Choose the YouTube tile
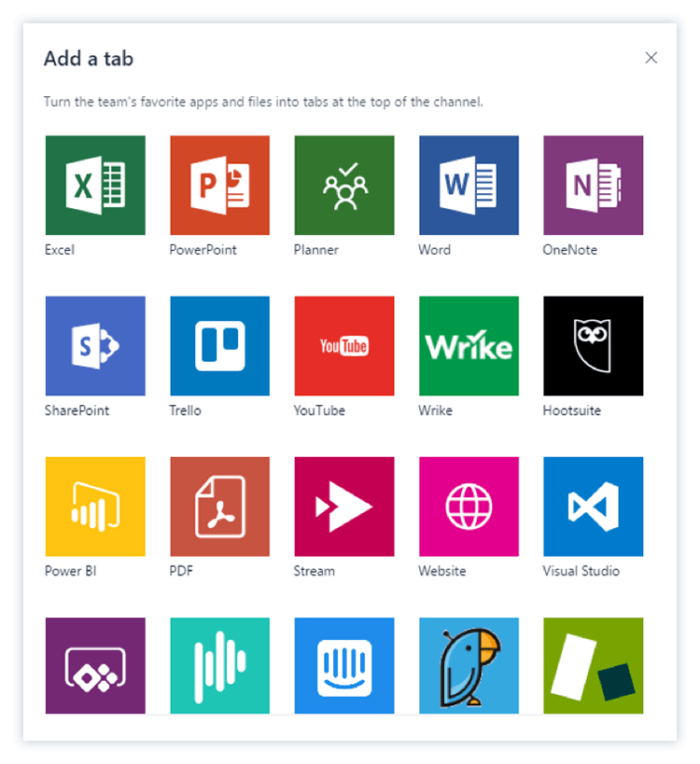Viewport: 700px width, 764px height. 344,346
